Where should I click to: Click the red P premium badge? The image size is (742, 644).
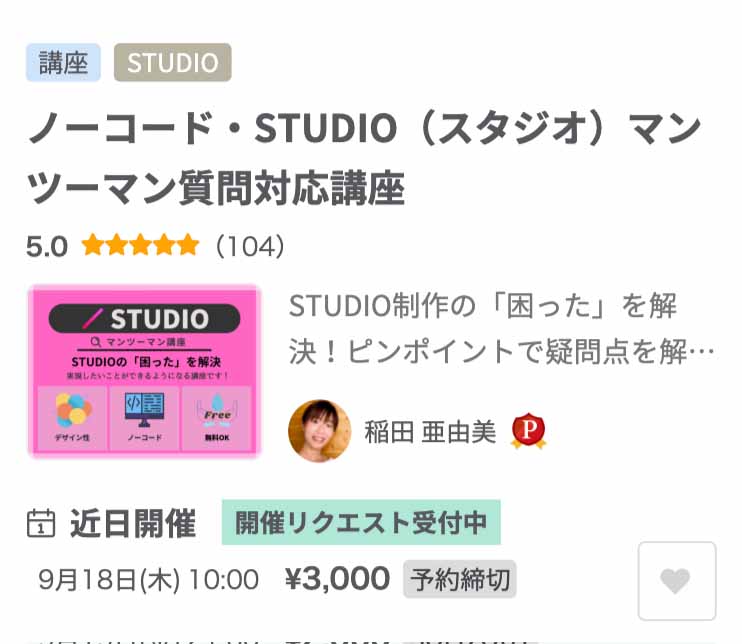click(x=529, y=431)
